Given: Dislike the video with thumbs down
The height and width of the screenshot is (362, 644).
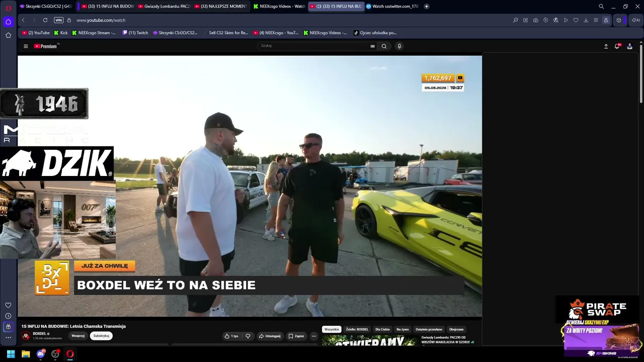Looking at the screenshot, I should [248, 336].
